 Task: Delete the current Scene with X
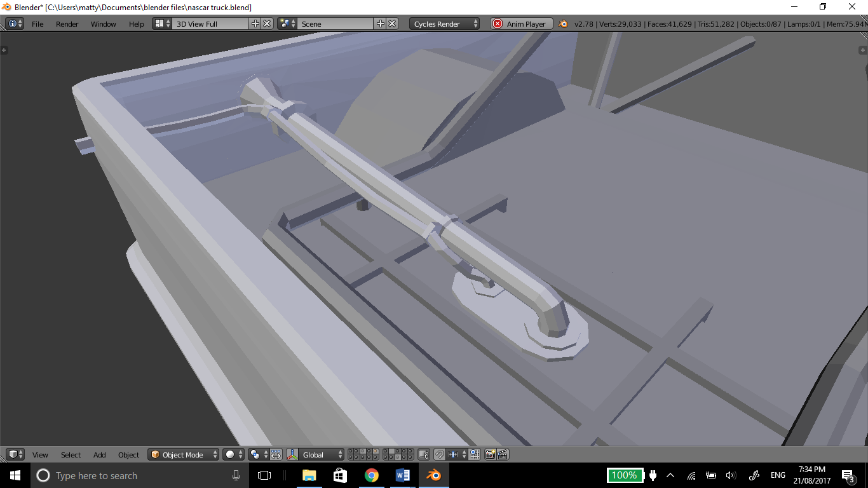[393, 24]
